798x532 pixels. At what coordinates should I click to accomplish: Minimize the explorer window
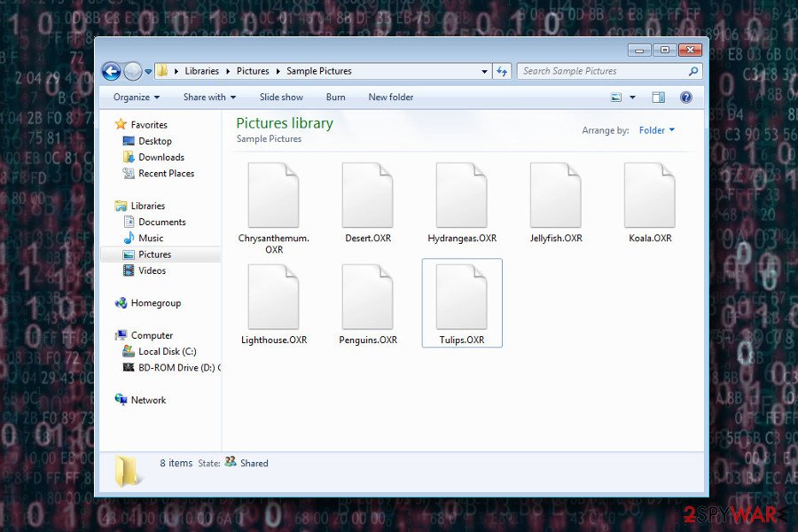(639, 50)
